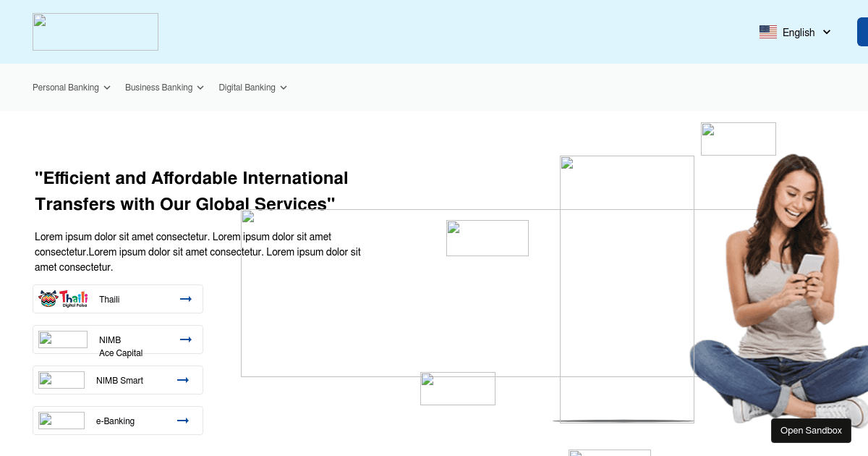The image size is (868, 456).
Task: Expand the Personal Banking menu
Action: [66, 88]
